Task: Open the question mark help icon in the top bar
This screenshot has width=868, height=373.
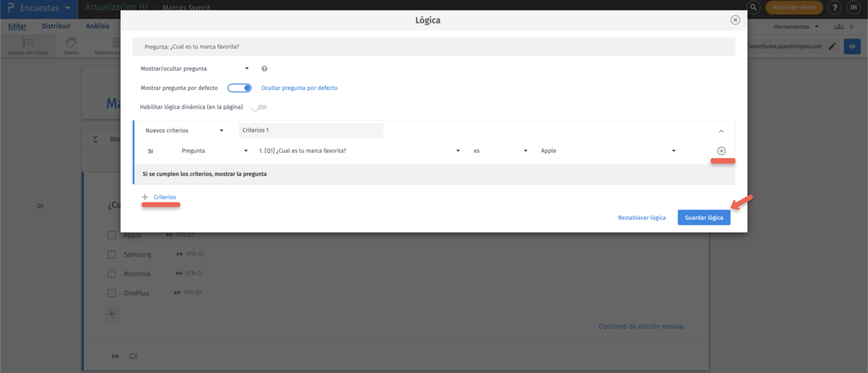Action: click(835, 7)
